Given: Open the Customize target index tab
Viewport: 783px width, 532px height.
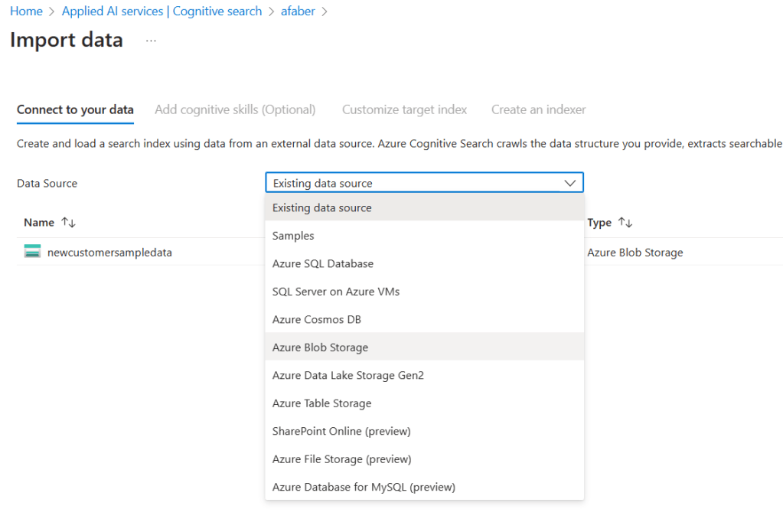Looking at the screenshot, I should point(404,109).
